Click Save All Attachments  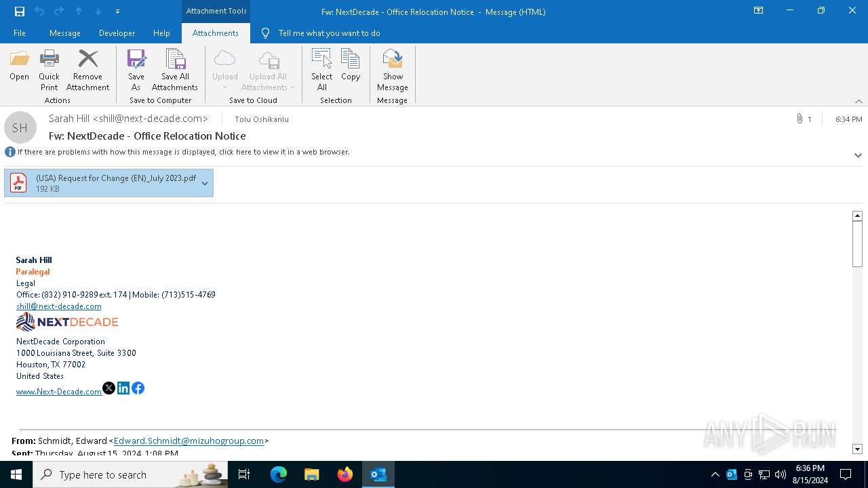175,70
